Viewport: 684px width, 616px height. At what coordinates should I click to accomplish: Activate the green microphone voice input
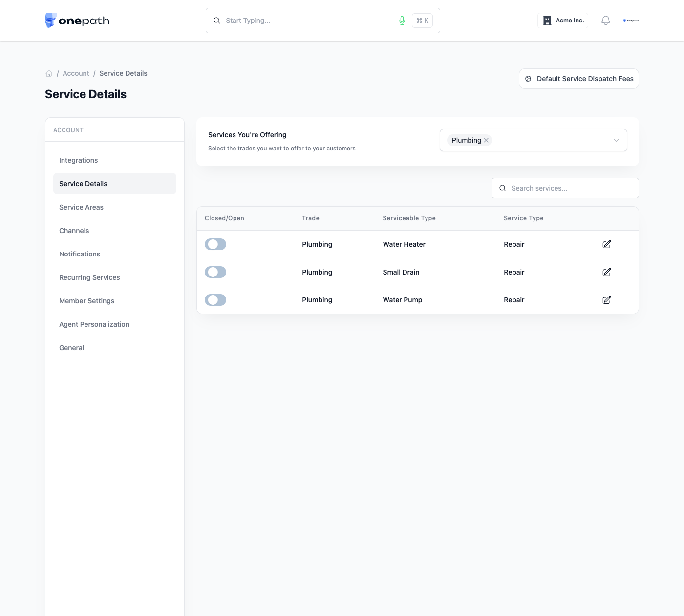(402, 21)
